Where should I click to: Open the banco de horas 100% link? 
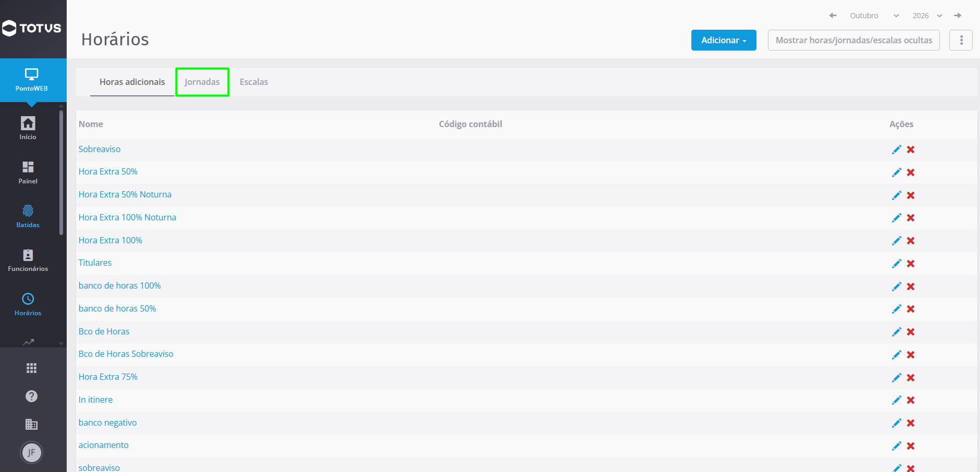click(x=120, y=285)
